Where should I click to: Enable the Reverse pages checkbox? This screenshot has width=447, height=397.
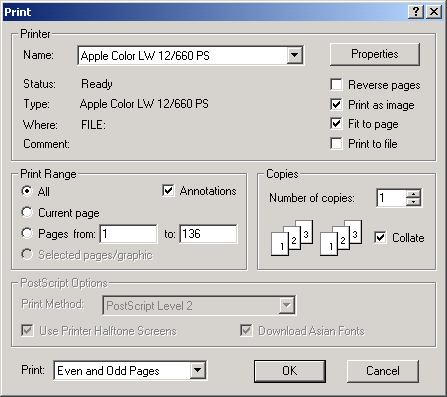click(x=336, y=85)
